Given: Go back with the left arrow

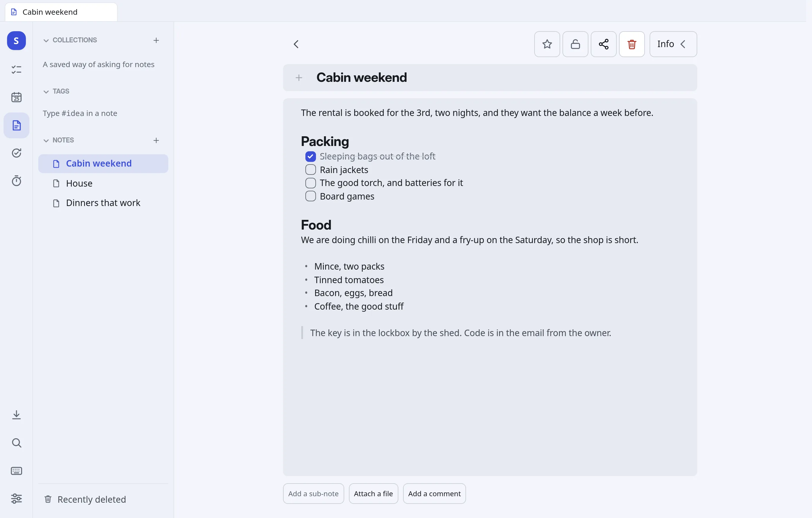Looking at the screenshot, I should (296, 44).
